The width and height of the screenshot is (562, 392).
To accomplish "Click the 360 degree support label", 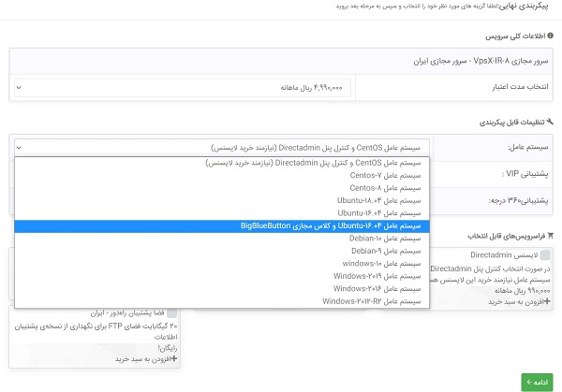I will (x=518, y=200).
